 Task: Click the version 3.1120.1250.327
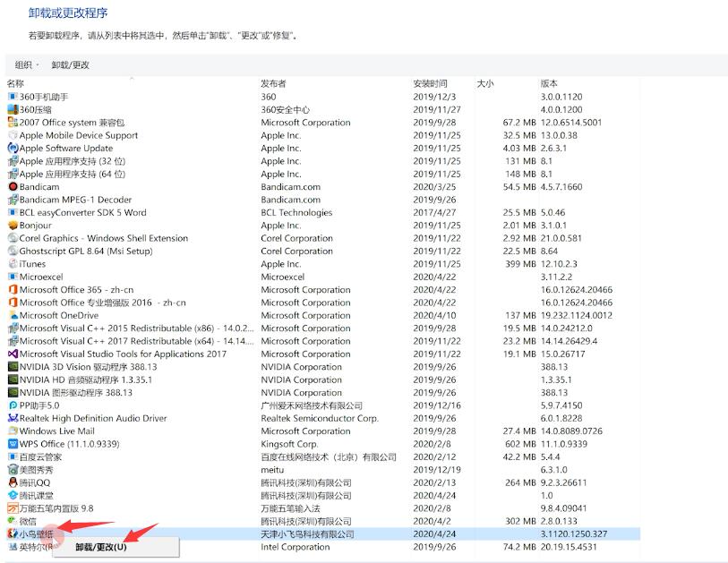574,533
